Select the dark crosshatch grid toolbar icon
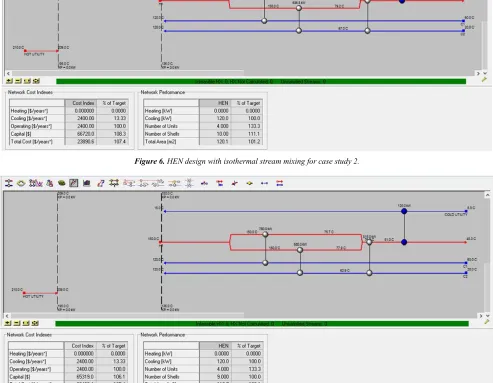 (114, 183)
